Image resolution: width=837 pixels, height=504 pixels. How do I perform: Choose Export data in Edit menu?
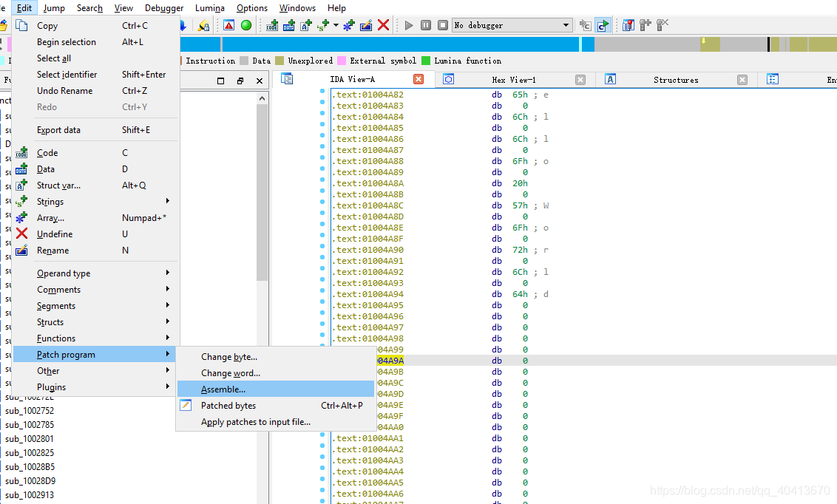95,129
